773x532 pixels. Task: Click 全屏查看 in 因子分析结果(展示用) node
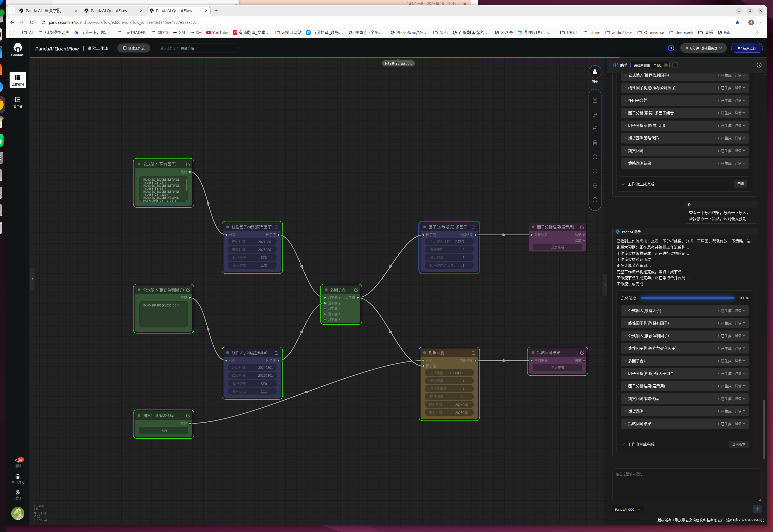click(557, 247)
